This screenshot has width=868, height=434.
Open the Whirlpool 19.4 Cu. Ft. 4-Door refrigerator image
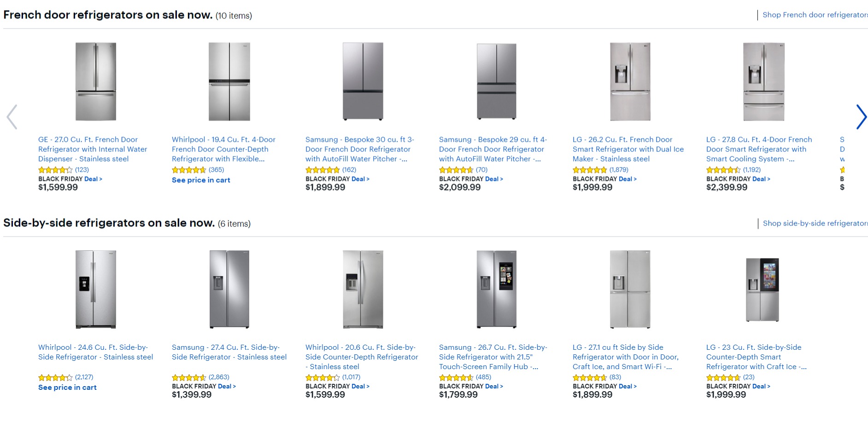pos(229,82)
